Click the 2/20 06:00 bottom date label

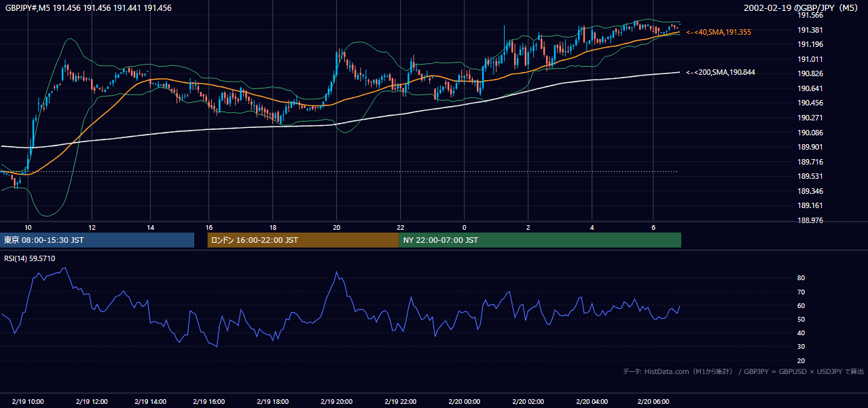point(653,401)
